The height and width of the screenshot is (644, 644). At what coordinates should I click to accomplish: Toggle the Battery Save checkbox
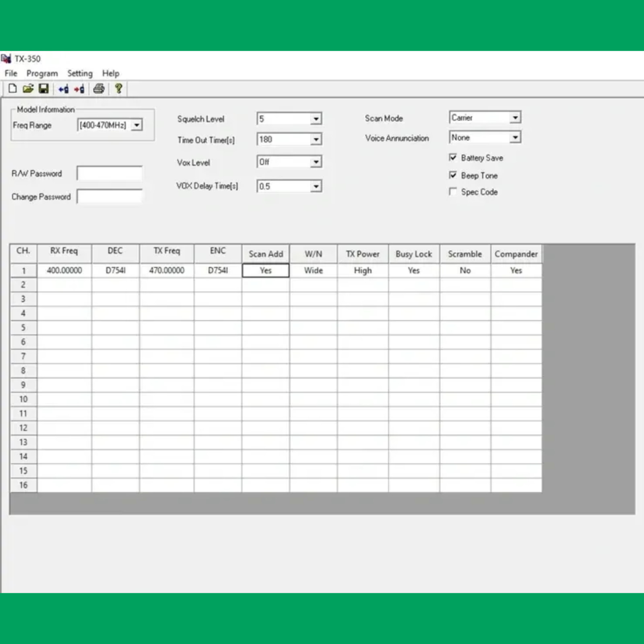(x=453, y=157)
